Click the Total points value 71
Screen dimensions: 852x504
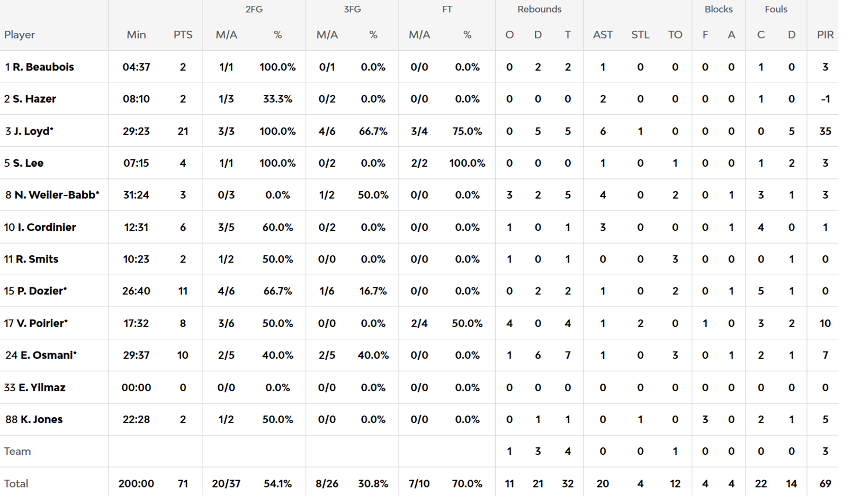[x=183, y=483]
